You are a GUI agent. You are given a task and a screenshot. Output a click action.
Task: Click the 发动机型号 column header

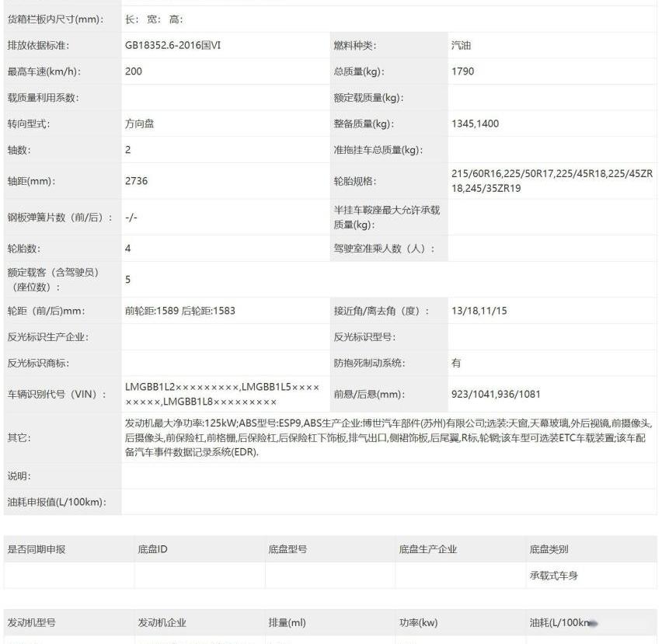tap(31, 622)
